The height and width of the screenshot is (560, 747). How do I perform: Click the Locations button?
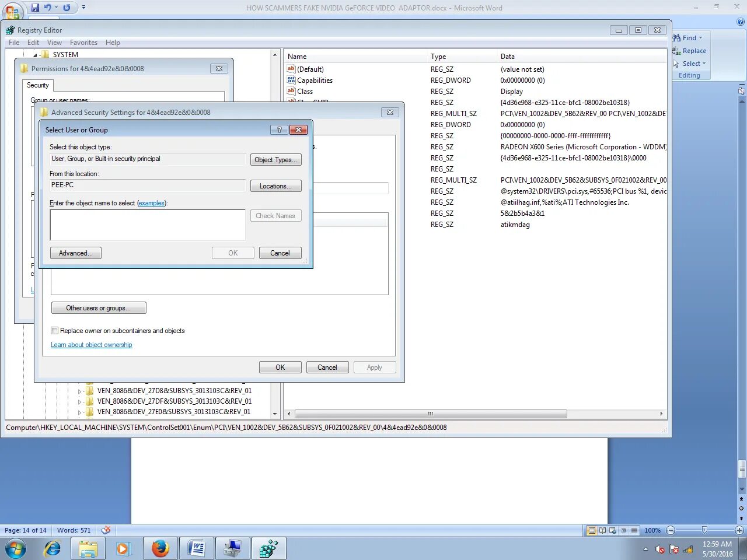276,186
